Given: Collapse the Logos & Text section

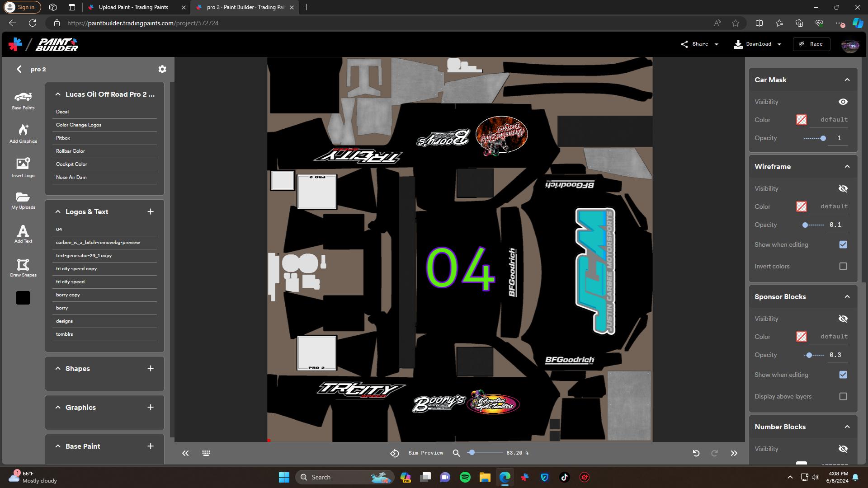Looking at the screenshot, I should coord(58,211).
